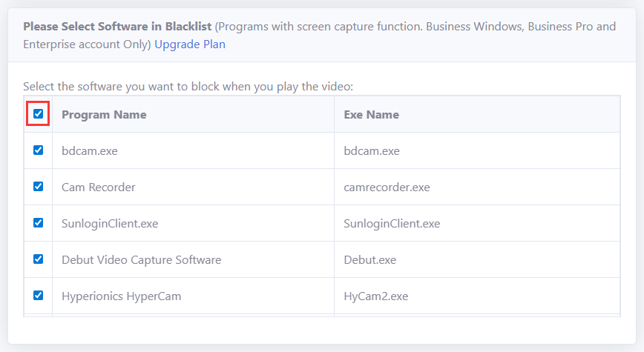644x352 pixels.
Task: Click SunloginClient.exe in the Exe Name column
Action: point(392,224)
